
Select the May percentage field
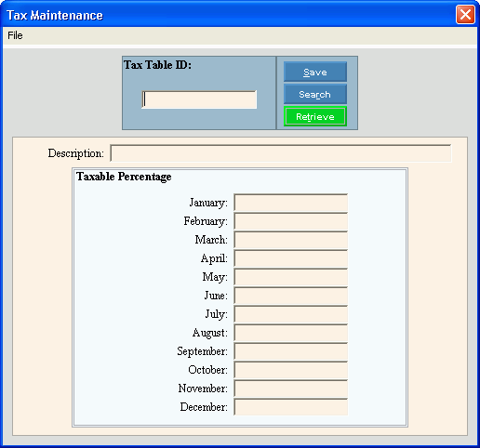[290, 277]
